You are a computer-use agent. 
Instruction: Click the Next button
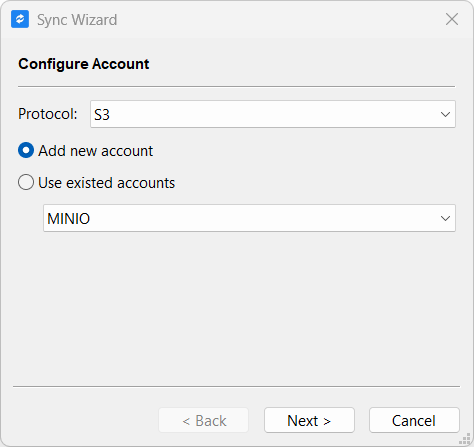click(x=309, y=420)
